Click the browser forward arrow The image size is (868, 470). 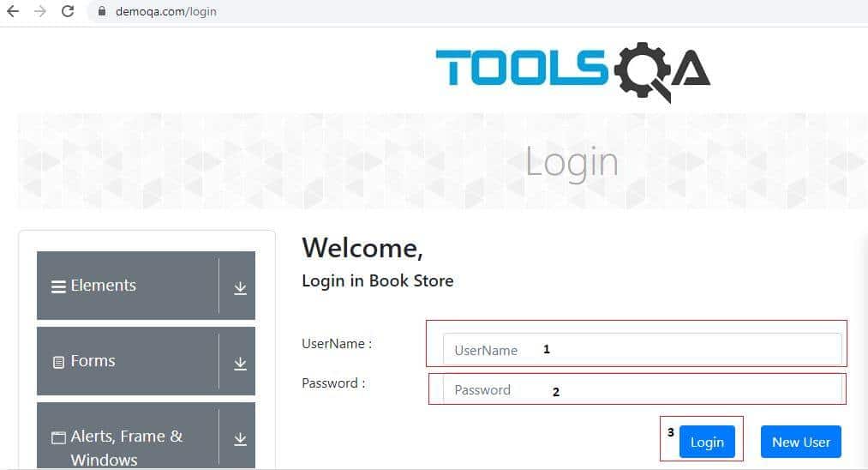tap(40, 11)
